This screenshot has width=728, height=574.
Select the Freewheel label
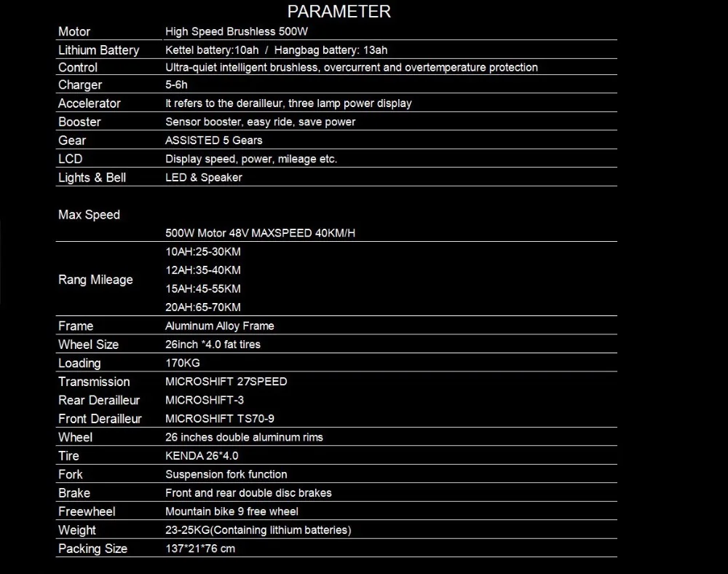click(87, 512)
